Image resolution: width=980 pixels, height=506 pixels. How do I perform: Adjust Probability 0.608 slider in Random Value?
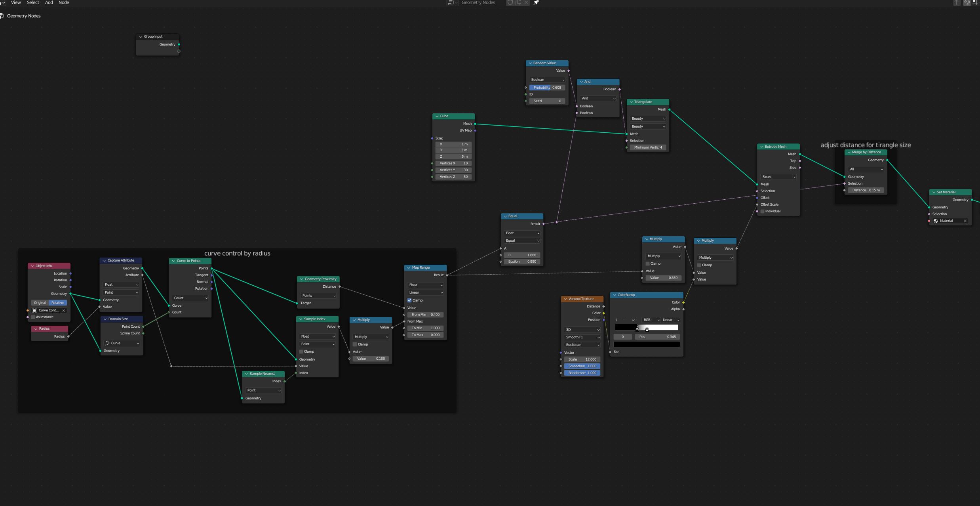click(x=547, y=88)
